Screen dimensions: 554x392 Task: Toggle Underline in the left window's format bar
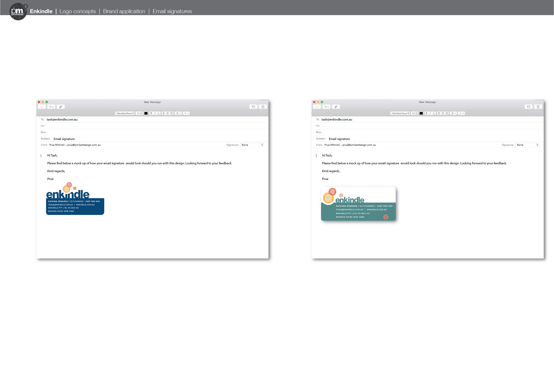(x=158, y=113)
